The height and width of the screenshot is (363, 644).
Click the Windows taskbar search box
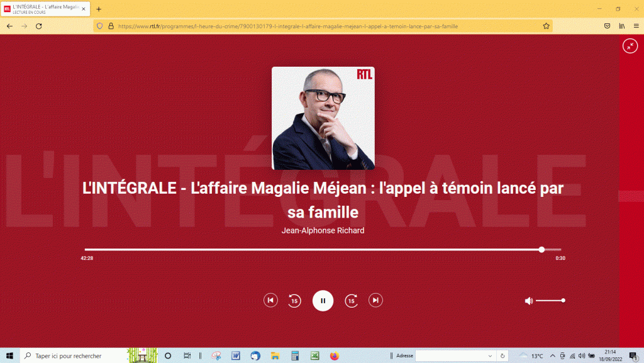point(74,355)
